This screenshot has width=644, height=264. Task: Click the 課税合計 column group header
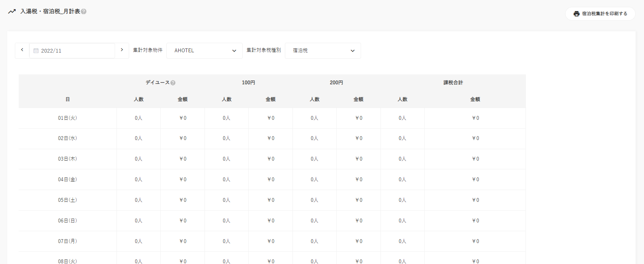click(x=453, y=83)
